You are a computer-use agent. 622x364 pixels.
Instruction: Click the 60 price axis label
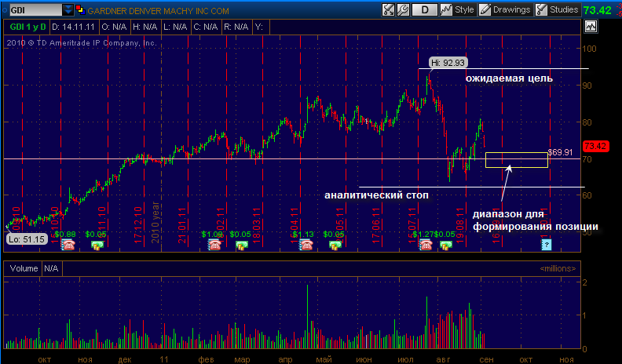tap(587, 195)
